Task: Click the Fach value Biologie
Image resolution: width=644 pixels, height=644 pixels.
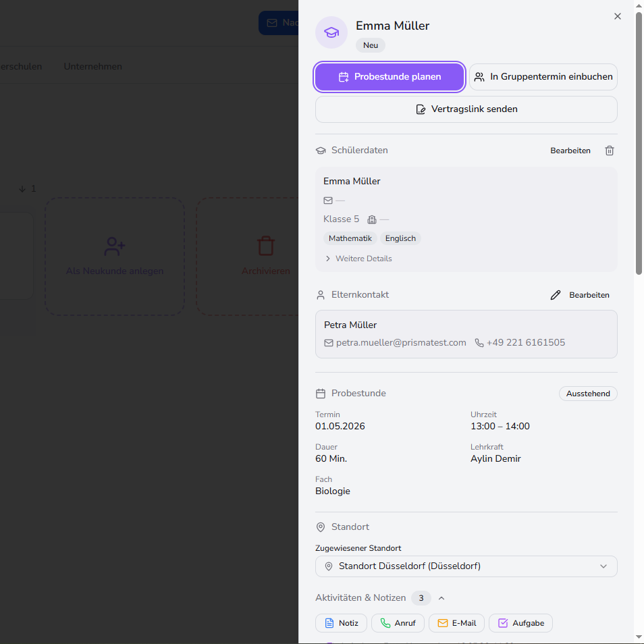Action: (333, 491)
